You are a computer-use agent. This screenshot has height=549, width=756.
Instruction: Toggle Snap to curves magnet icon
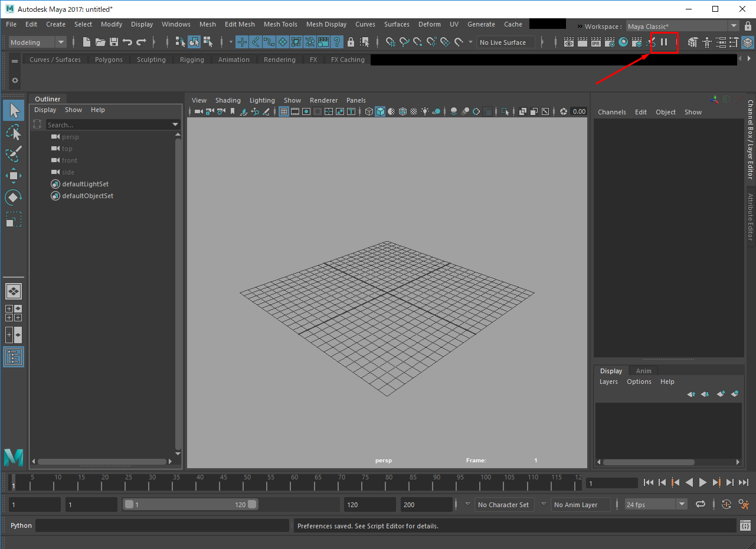pos(404,42)
